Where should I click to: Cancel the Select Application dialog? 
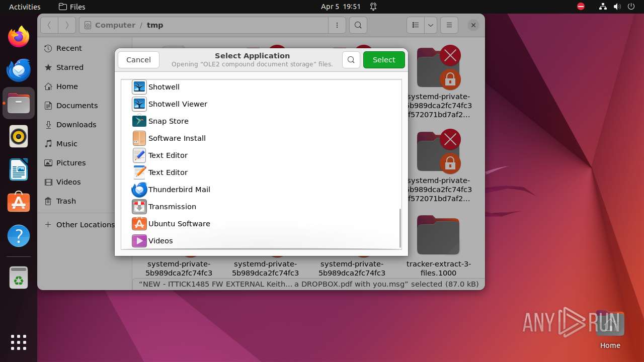(x=138, y=60)
